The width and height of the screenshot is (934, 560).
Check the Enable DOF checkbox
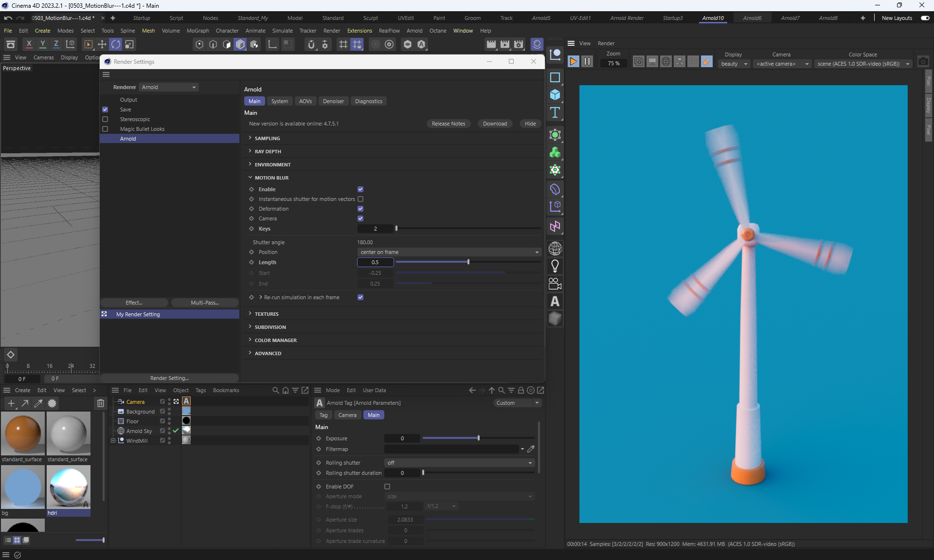(387, 487)
